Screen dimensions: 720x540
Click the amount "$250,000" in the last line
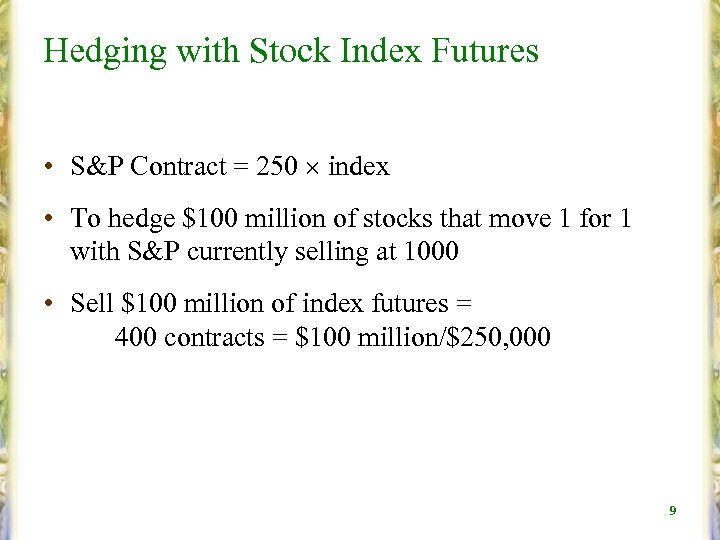tap(499, 338)
